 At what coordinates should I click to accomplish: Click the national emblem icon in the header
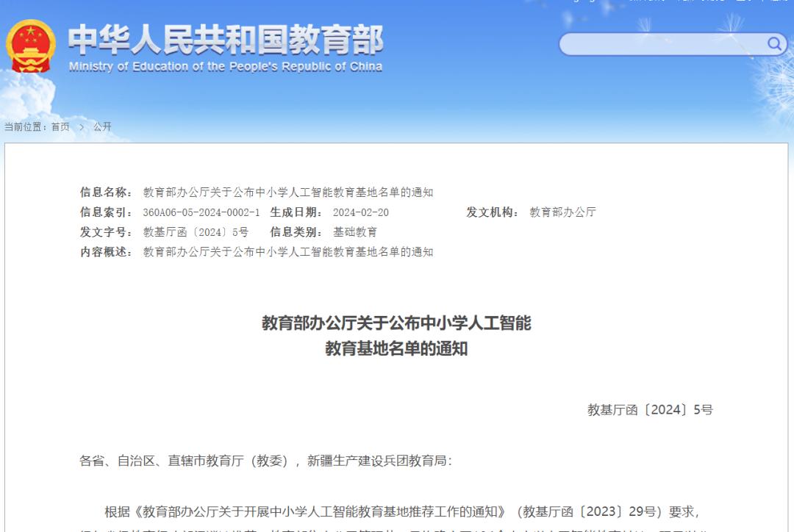(x=30, y=46)
